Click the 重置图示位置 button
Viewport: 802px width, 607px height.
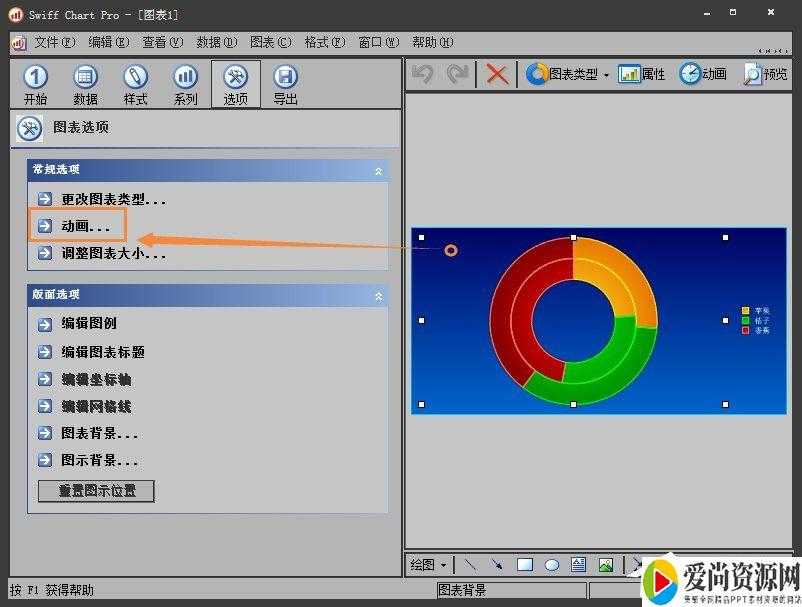(96, 491)
